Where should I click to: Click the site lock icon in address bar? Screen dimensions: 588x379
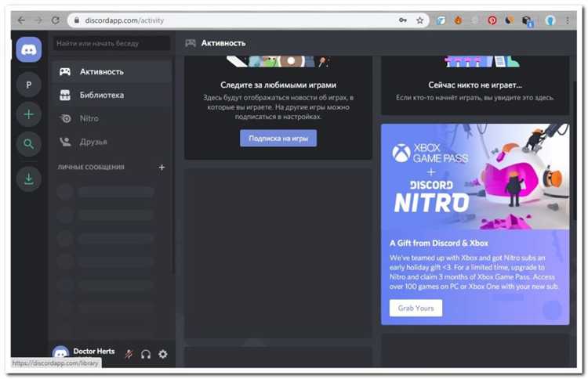(77, 20)
